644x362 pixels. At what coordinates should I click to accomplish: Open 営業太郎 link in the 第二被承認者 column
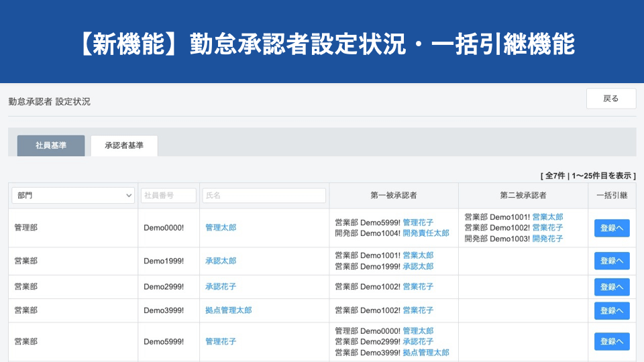pyautogui.click(x=547, y=217)
